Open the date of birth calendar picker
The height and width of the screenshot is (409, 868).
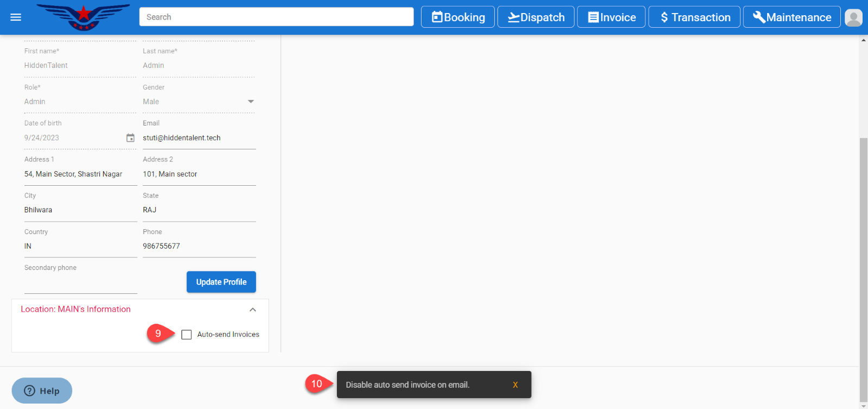click(x=130, y=138)
